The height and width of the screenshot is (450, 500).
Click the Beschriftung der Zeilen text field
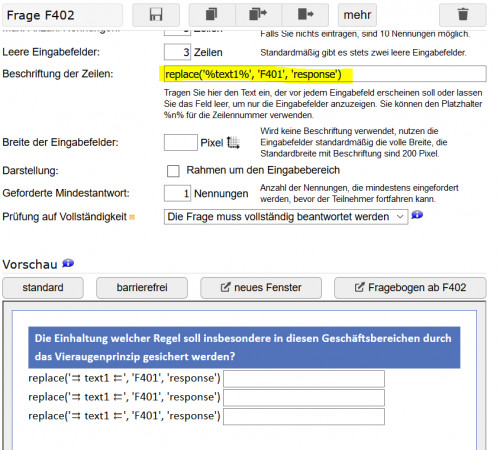coord(325,74)
